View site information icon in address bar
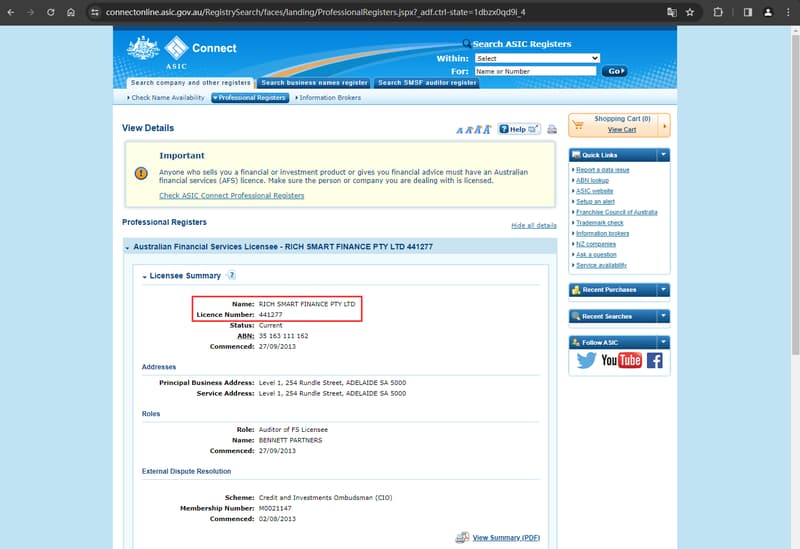Screen dimensions: 800x549 (x=95, y=12)
